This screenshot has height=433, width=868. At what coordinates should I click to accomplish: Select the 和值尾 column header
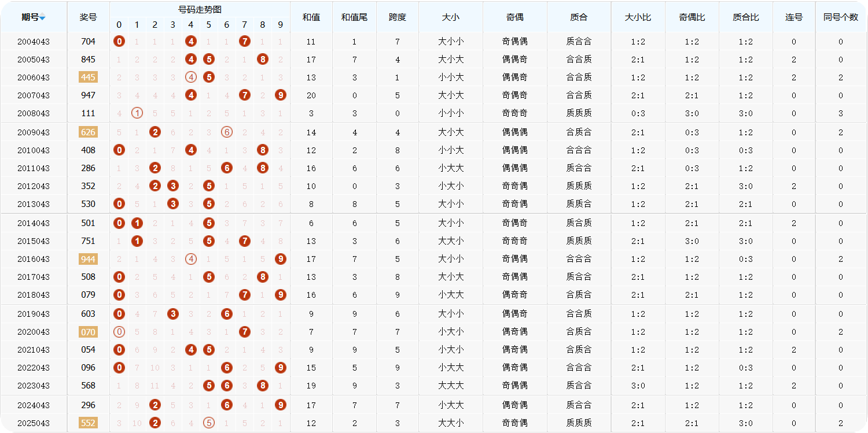[354, 17]
